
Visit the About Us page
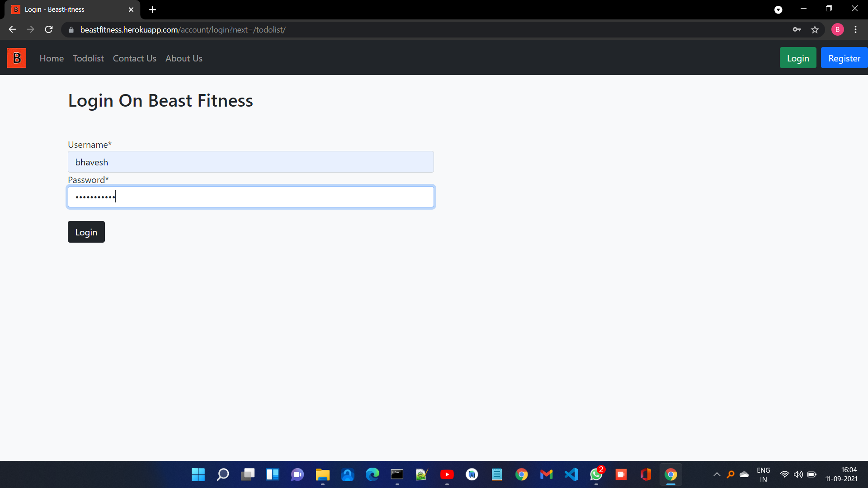coord(184,58)
